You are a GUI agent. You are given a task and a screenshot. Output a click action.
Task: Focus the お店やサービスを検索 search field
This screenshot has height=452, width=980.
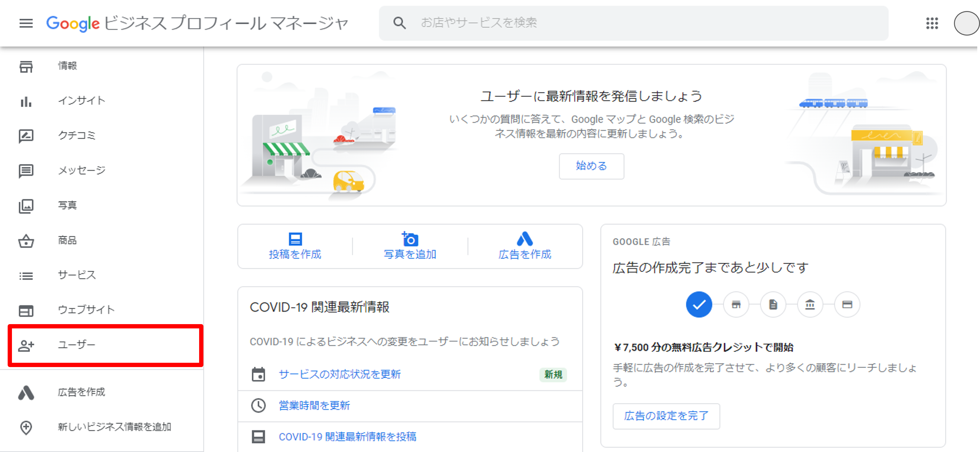tap(634, 23)
